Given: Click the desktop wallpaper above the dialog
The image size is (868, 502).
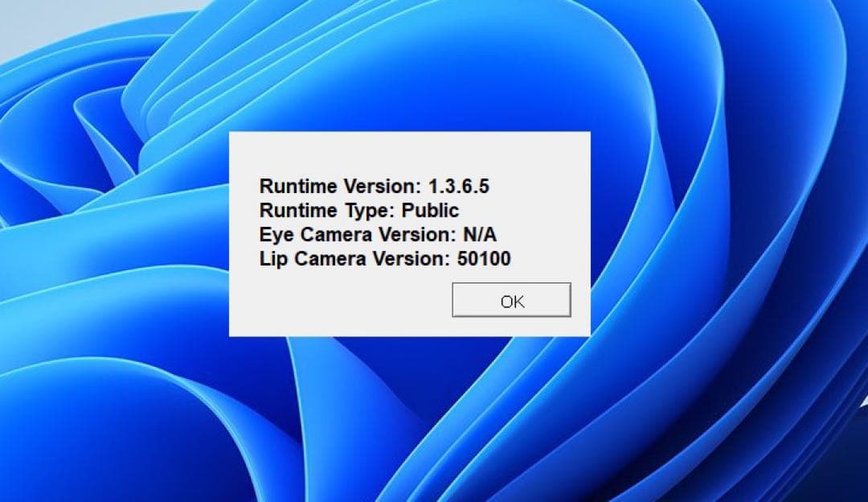Looking at the screenshot, I should 410,64.
